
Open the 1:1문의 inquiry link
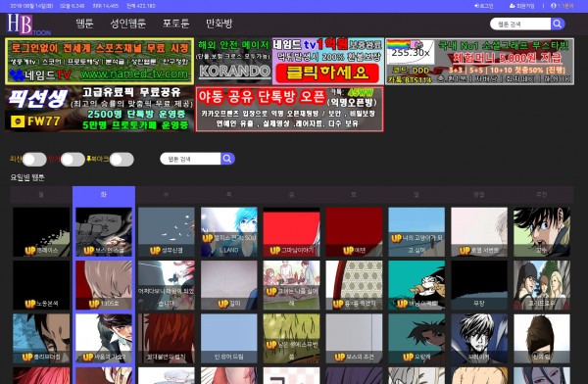563,6
